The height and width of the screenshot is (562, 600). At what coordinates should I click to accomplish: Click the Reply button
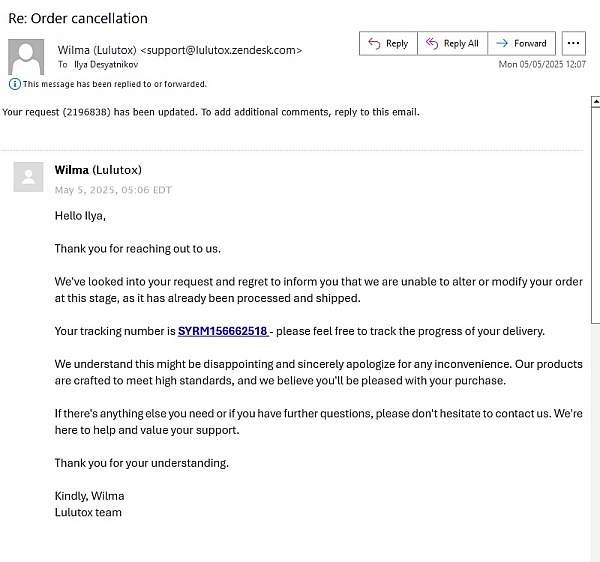(x=388, y=44)
